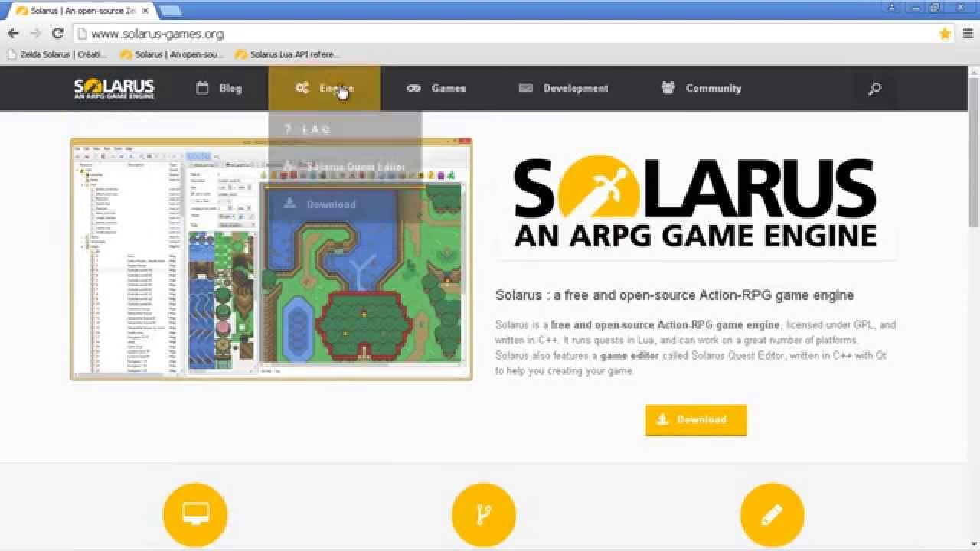Click the yellow Download button
980x551 pixels.
tap(696, 420)
